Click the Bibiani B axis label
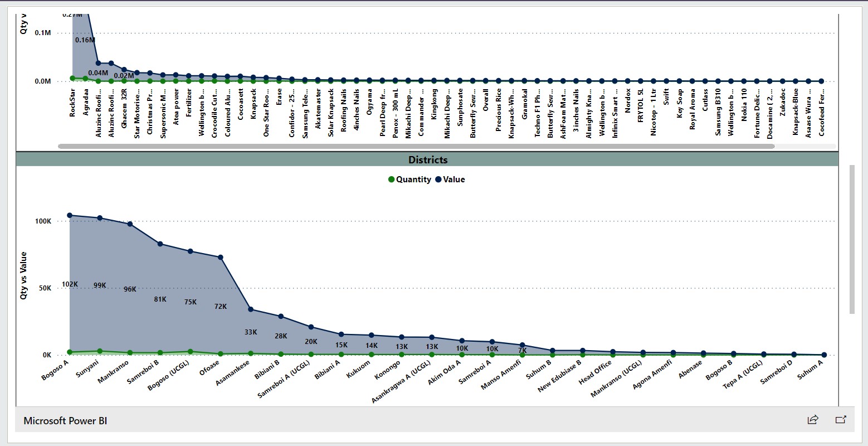 (x=267, y=370)
